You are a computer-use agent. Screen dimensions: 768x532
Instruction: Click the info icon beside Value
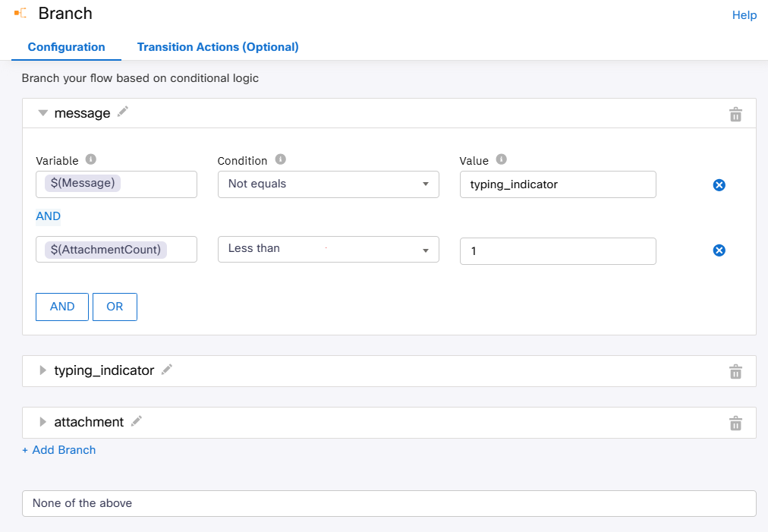coord(501,159)
